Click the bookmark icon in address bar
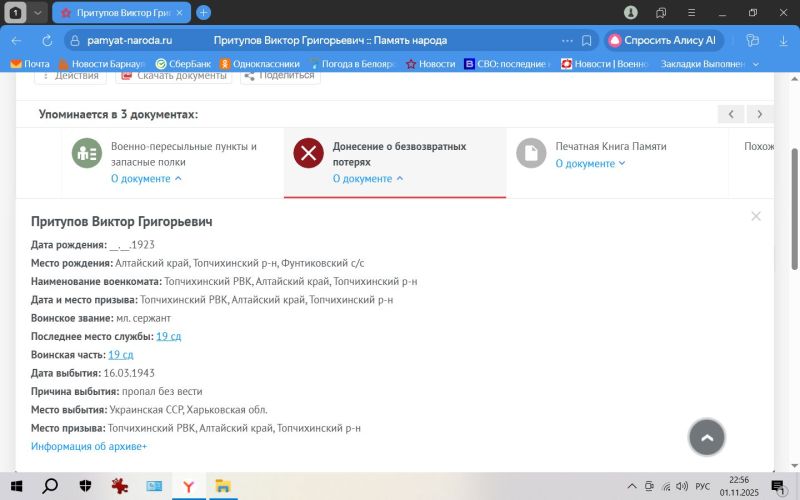This screenshot has width=800, height=500. tap(587, 41)
